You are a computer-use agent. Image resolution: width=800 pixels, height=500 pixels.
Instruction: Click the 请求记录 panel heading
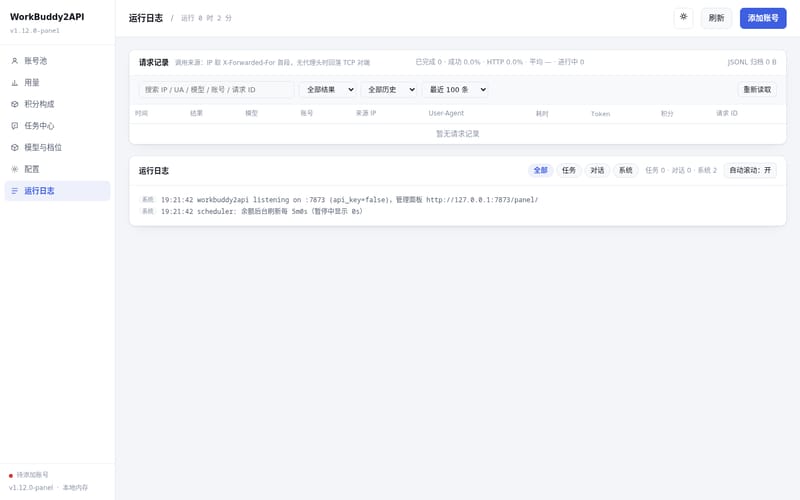(154, 62)
